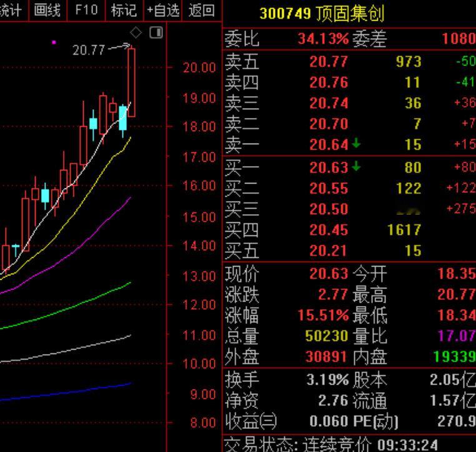
Task: Click the 现价 value 20.63
Action: 329,273
